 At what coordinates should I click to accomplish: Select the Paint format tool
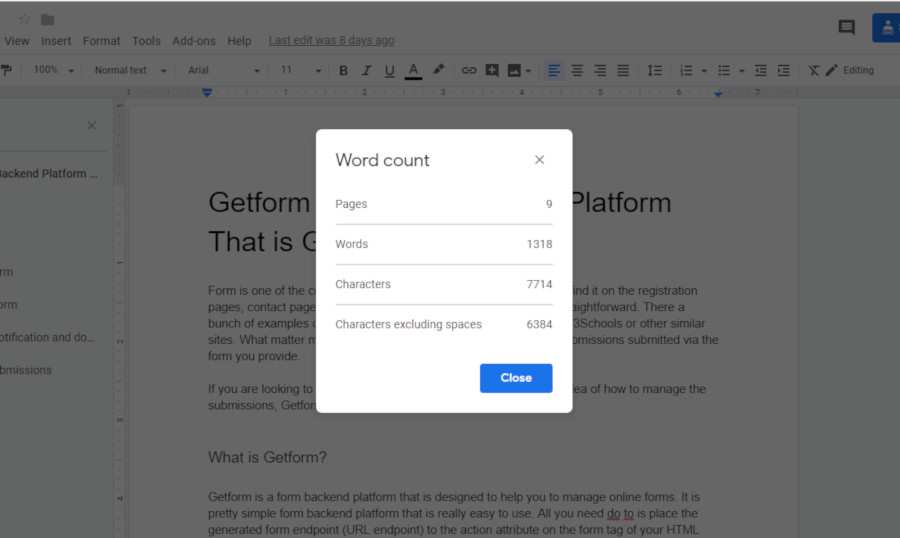pos(6,70)
